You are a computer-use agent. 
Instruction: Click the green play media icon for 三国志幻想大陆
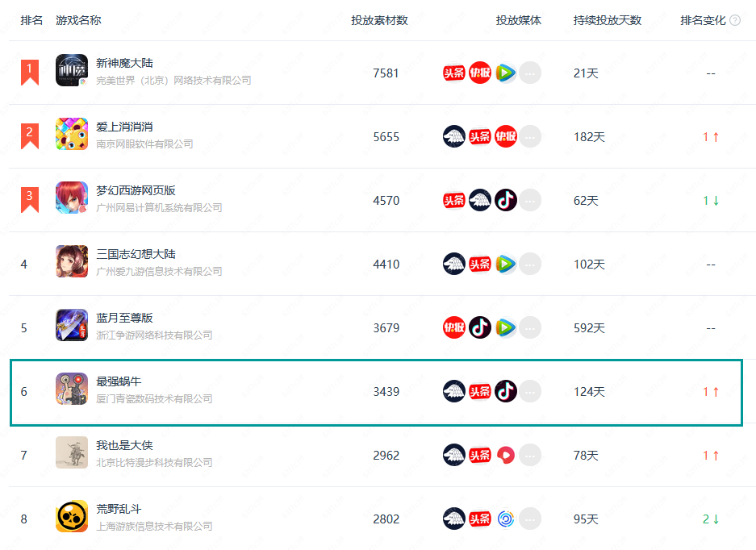pyautogui.click(x=506, y=264)
